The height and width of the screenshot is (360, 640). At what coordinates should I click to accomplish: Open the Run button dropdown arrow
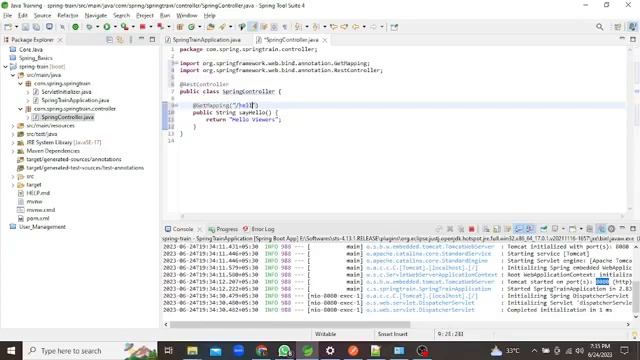115,27
